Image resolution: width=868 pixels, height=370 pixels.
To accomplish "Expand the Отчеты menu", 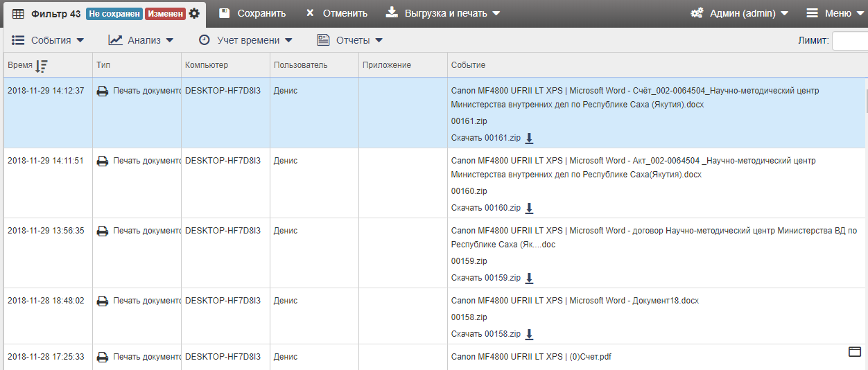I will [x=350, y=40].
